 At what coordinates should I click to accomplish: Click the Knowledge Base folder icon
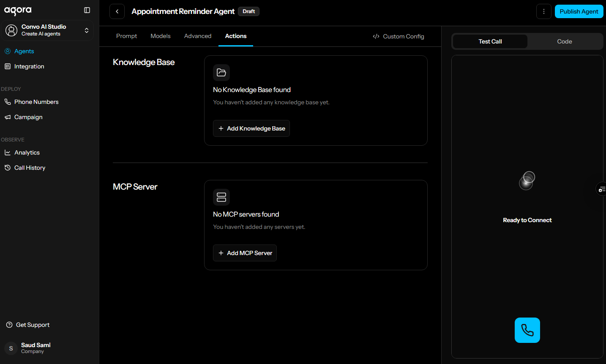coord(221,73)
